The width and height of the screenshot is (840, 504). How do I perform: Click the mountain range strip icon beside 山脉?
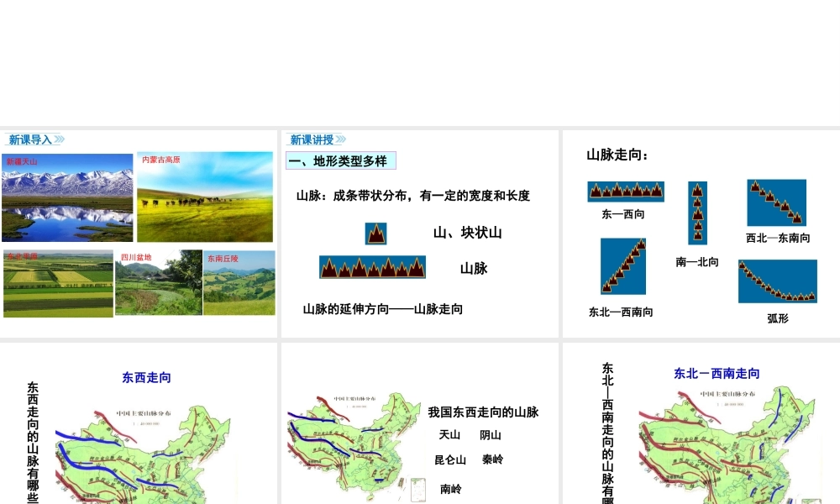pyautogui.click(x=372, y=267)
